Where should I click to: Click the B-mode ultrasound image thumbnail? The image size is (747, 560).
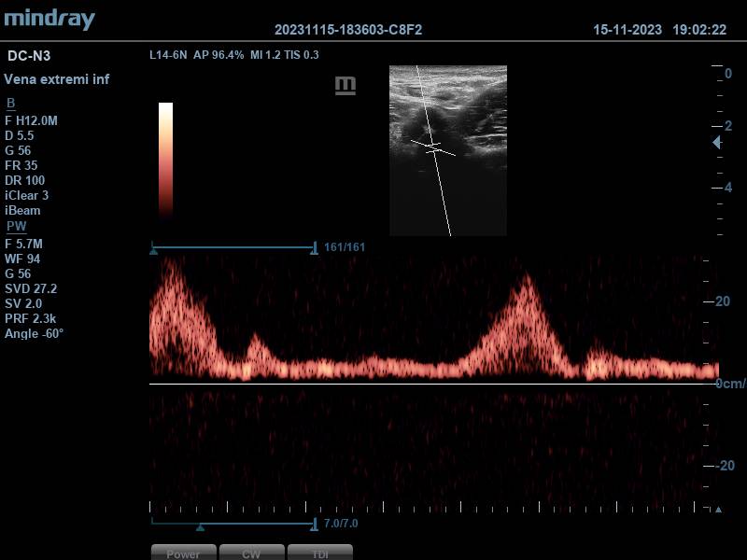click(x=448, y=149)
